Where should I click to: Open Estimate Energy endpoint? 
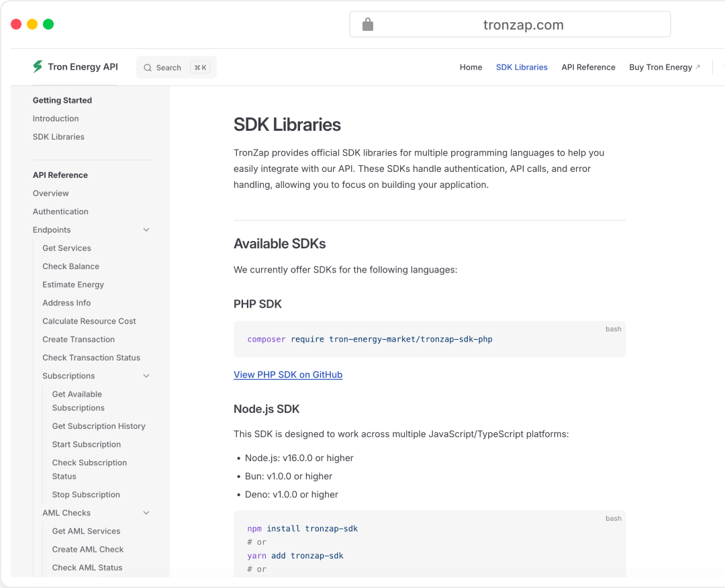[73, 285]
